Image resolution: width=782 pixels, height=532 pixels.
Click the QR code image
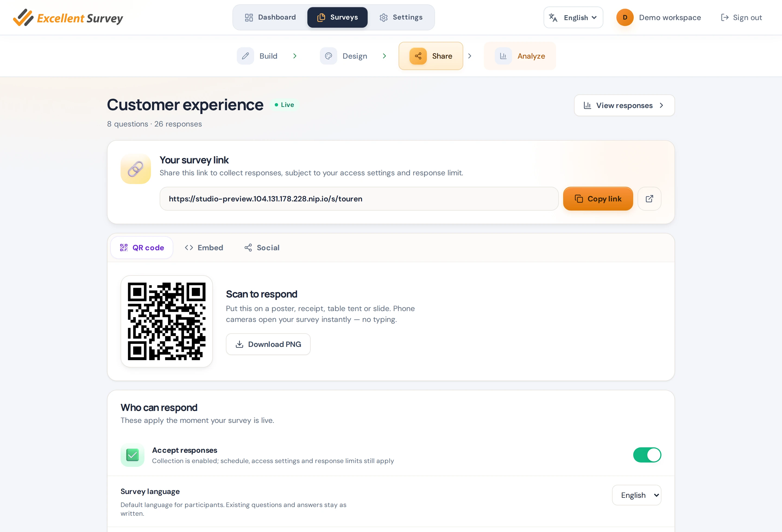tap(166, 321)
